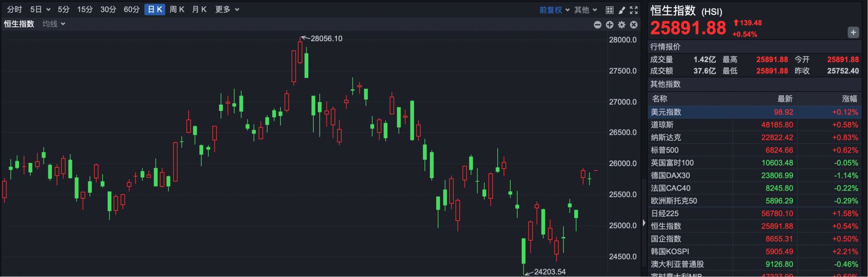The image size is (868, 277).
Task: Select 日经225 in the index list
Action: (665, 214)
